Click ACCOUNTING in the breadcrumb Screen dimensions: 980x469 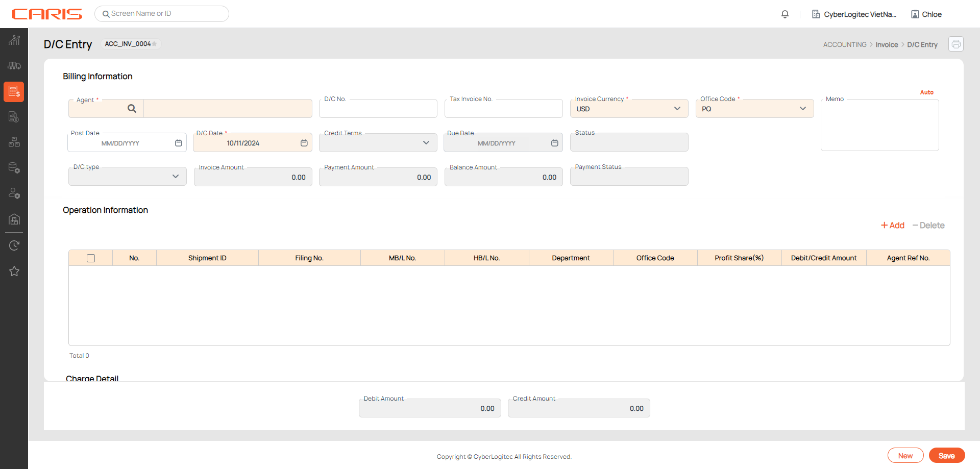844,45
